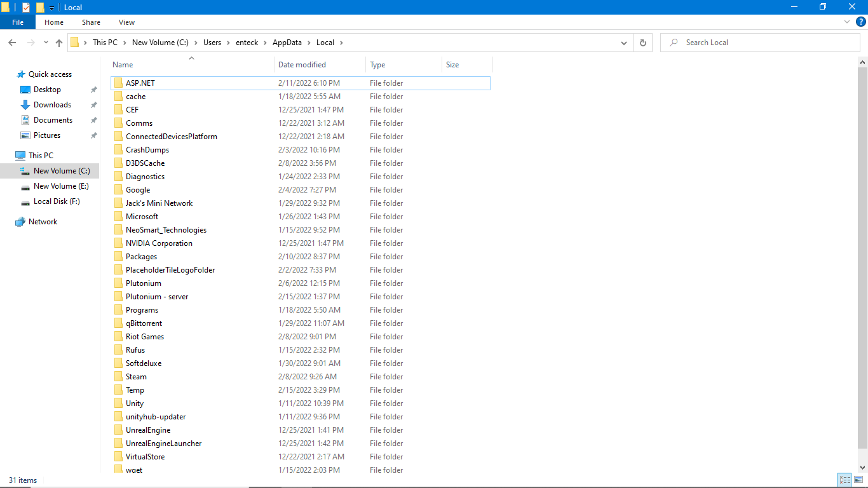The image size is (868, 488).
Task: Sort by the Date modified column
Action: coord(302,65)
